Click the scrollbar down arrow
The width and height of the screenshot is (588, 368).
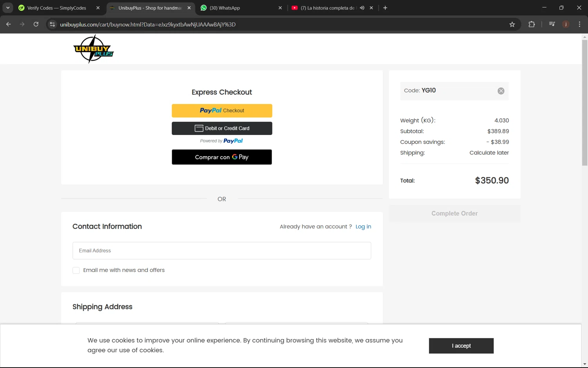coord(584,364)
